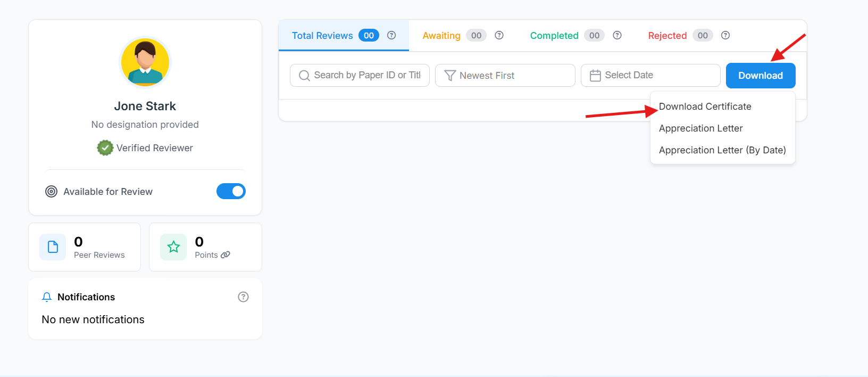Click the No designation provided text
The height and width of the screenshot is (377, 868).
point(145,125)
